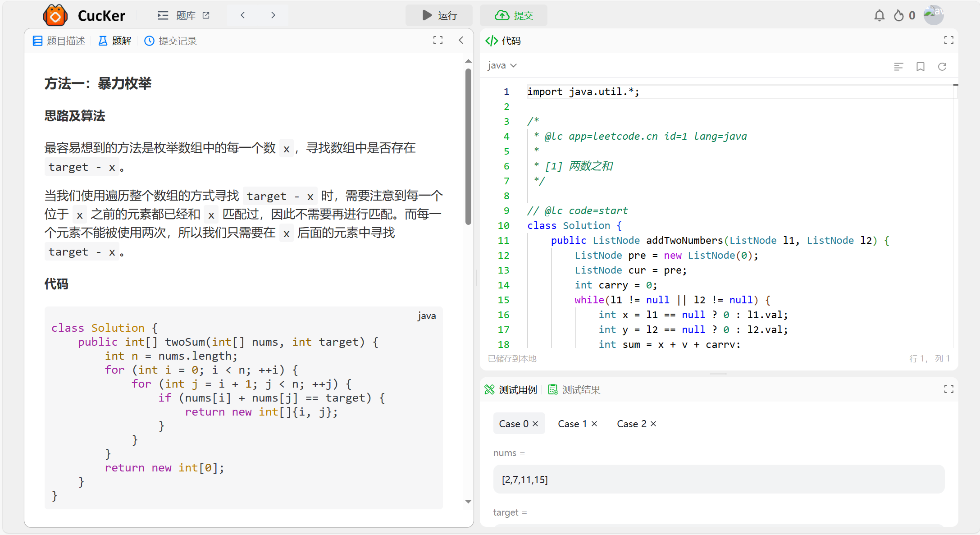
Task: Maximize the code editor panel
Action: pos(948,41)
